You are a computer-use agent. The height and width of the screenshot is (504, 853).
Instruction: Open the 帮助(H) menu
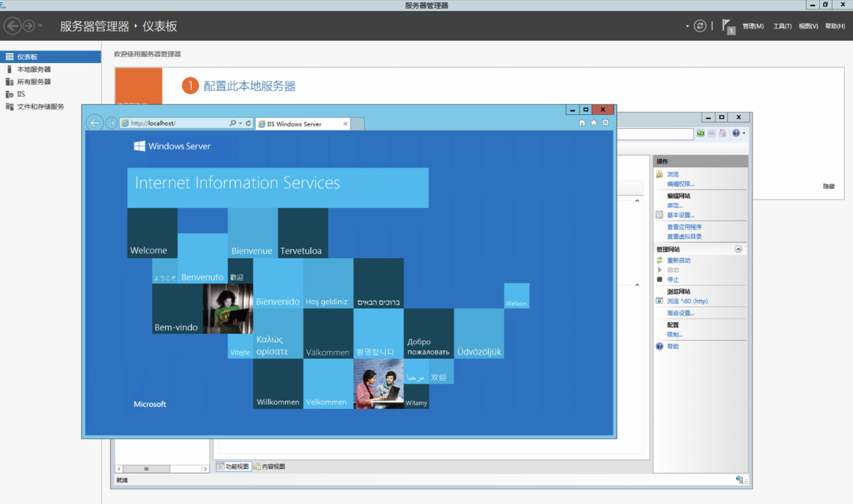coord(835,26)
